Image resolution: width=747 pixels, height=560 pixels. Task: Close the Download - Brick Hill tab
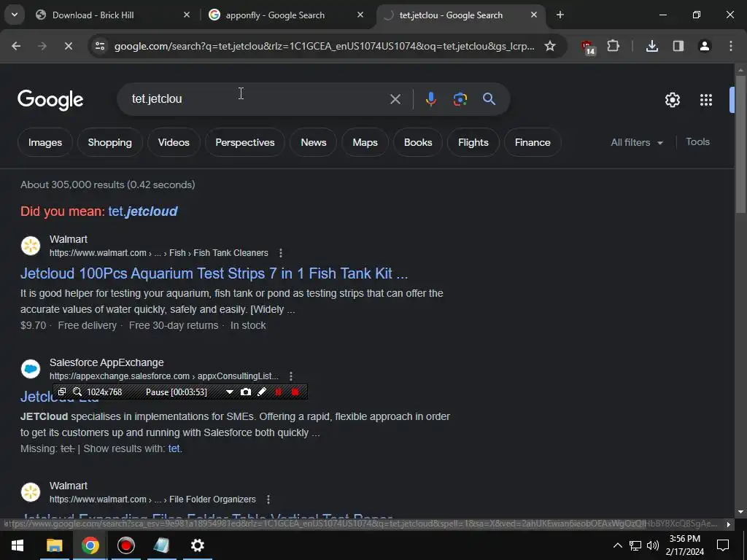187,15
